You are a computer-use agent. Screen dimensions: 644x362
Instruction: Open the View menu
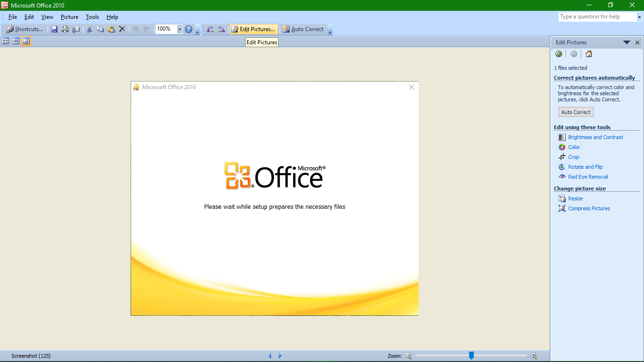47,17
